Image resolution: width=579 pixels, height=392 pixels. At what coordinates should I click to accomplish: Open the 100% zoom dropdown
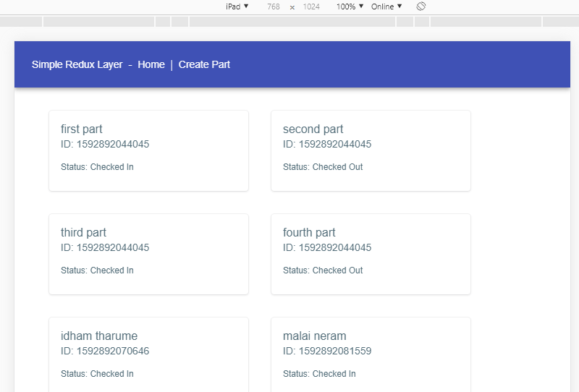coord(350,7)
